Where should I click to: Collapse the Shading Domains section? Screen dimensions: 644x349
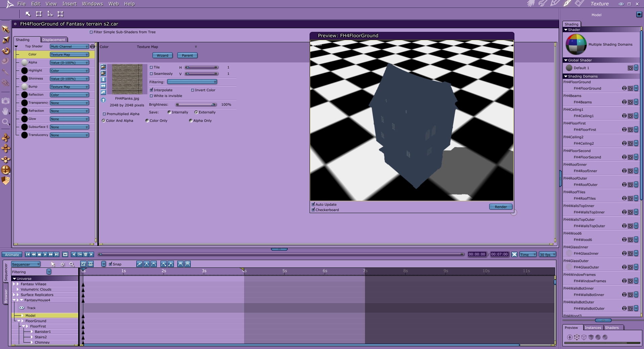tap(566, 77)
